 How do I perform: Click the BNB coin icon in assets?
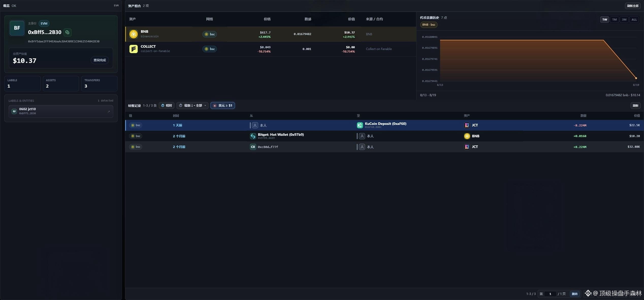click(x=133, y=34)
